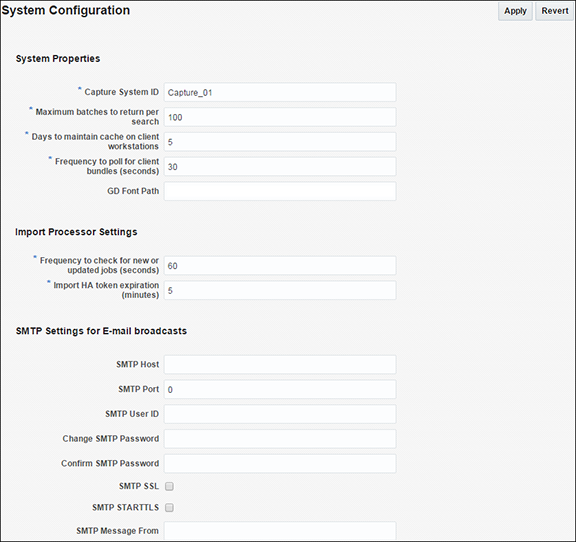
Task: Click the System Properties heading
Action: point(58,58)
